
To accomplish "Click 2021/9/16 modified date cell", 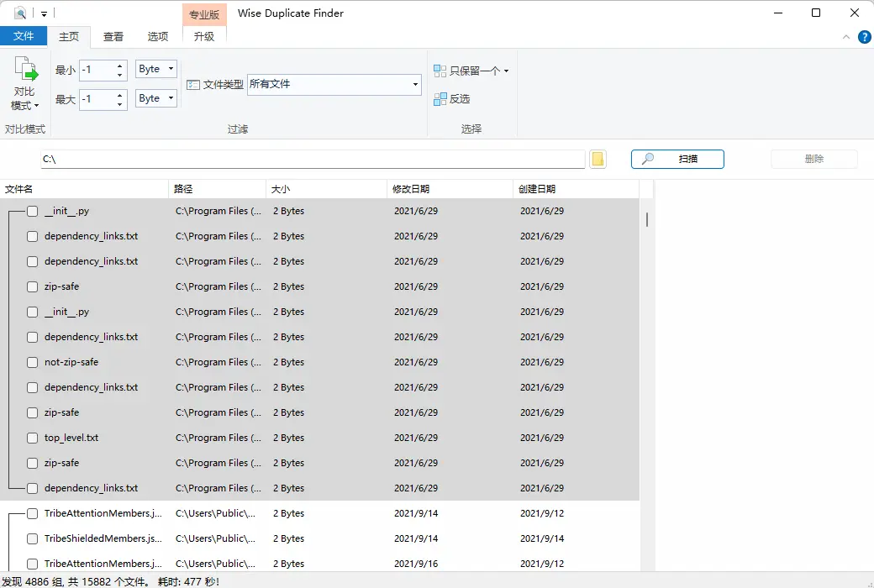I will (x=416, y=564).
